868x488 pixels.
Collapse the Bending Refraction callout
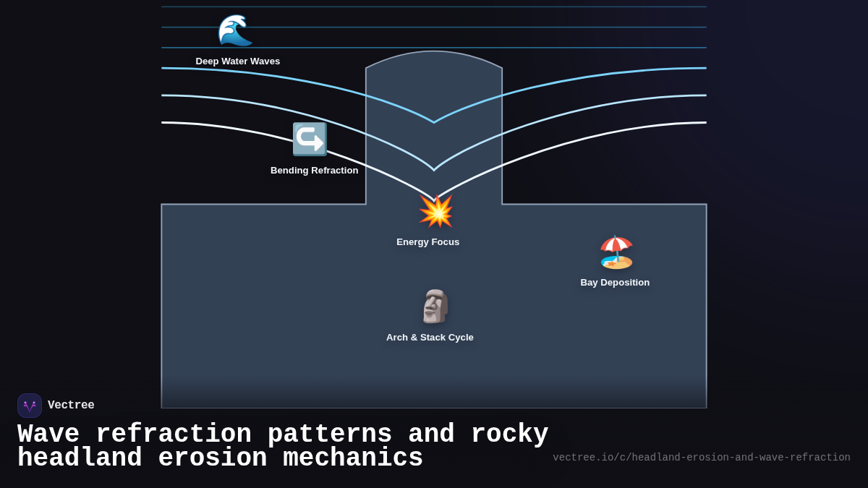(x=314, y=170)
